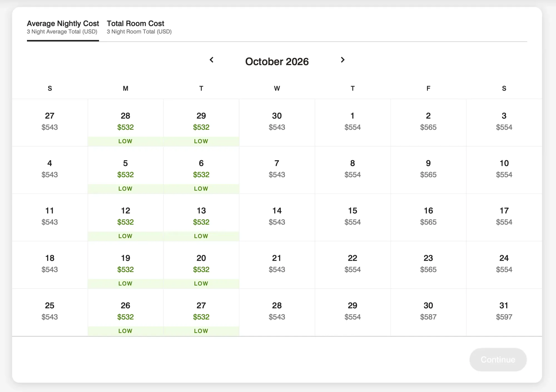
Task: Select October 10 priced at $554
Action: coord(504,170)
